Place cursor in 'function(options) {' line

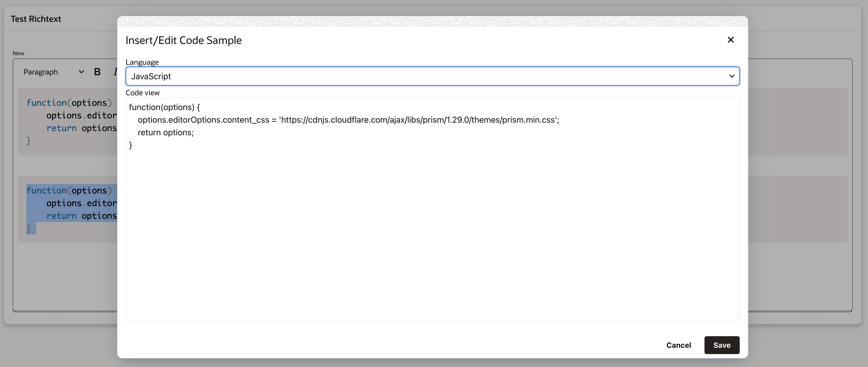164,107
